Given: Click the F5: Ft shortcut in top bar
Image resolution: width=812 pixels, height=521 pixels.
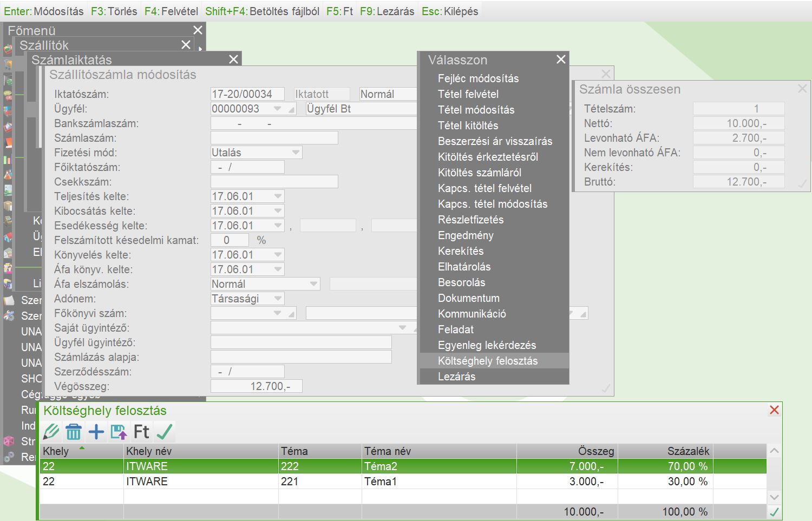Looking at the screenshot, I should pyautogui.click(x=340, y=11).
